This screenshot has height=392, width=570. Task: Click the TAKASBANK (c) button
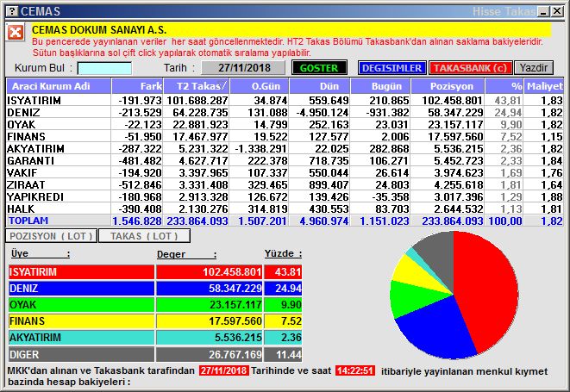(470, 68)
